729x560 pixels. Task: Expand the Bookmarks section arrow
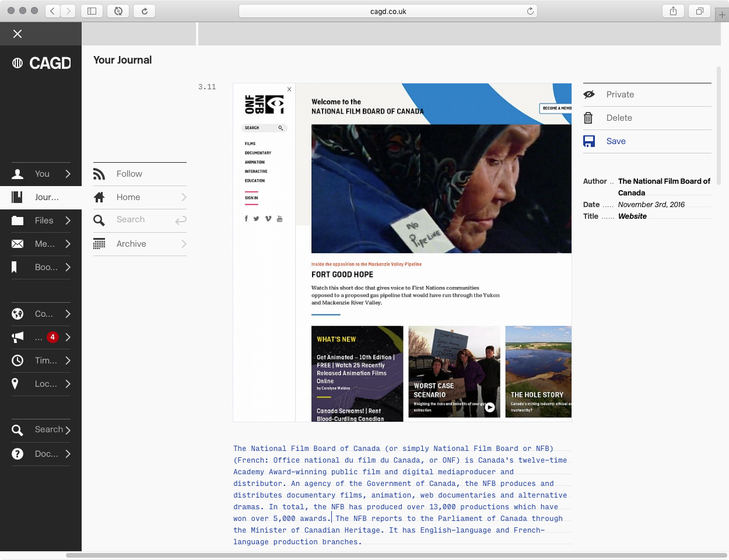pos(68,267)
